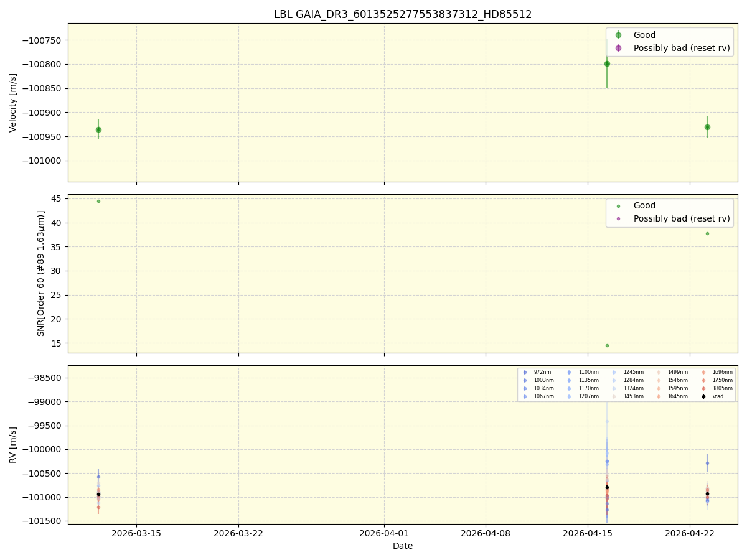Click the 1284nm legend marker
The width and height of the screenshot is (747, 560).
pyautogui.click(x=614, y=380)
